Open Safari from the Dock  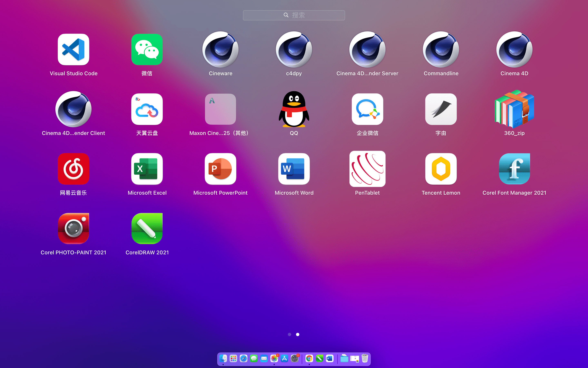pyautogui.click(x=243, y=358)
